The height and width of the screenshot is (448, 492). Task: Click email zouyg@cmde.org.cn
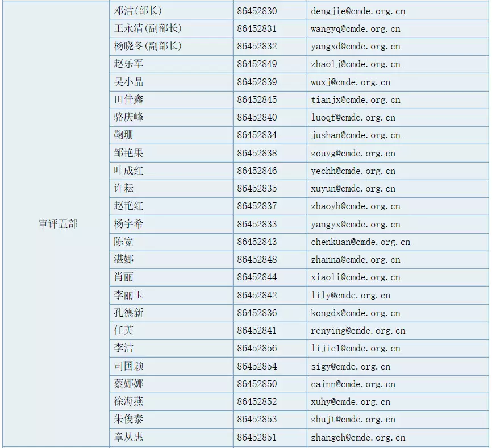pyautogui.click(x=353, y=153)
